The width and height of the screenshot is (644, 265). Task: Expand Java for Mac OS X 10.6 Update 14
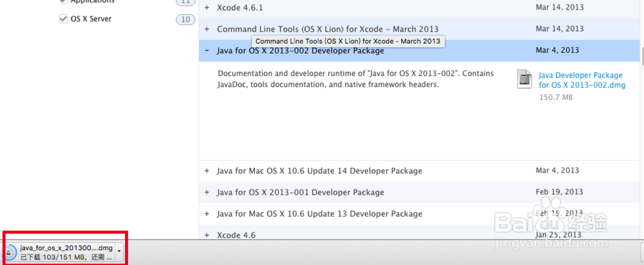pos(207,171)
